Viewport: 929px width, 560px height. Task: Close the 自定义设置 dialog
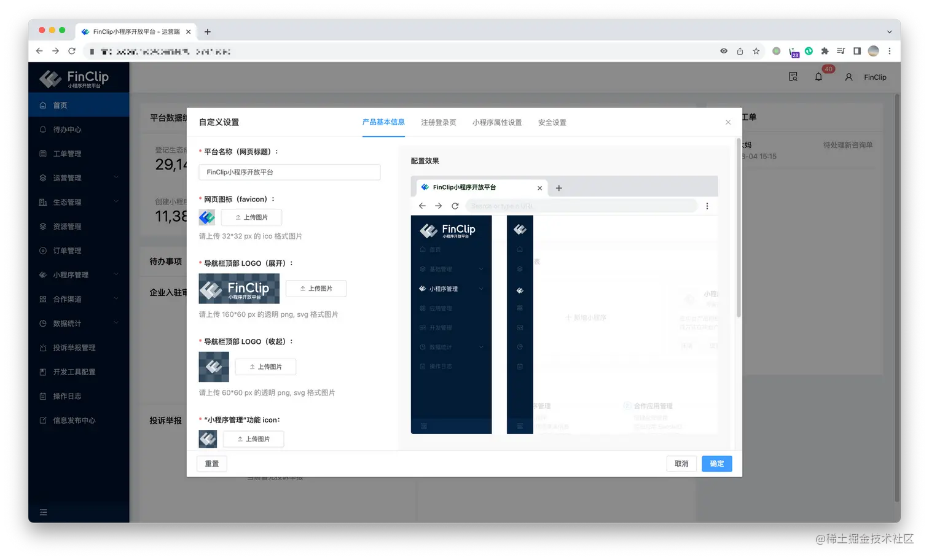coord(728,122)
